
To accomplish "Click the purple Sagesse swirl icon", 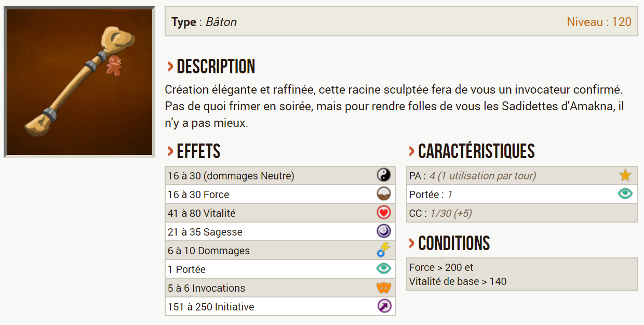I will 383,231.
